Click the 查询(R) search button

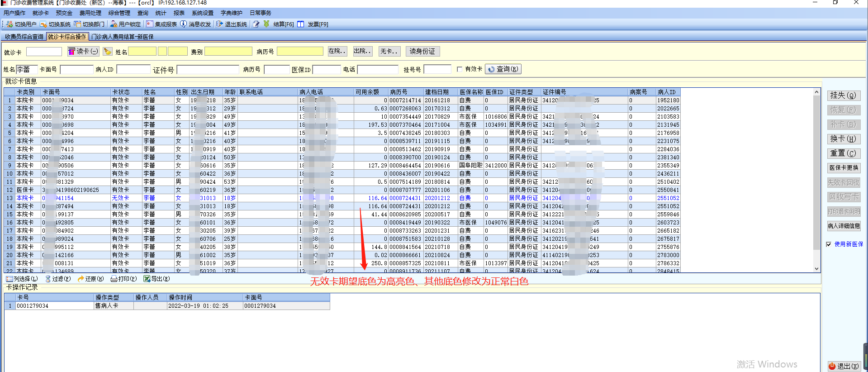coord(503,69)
